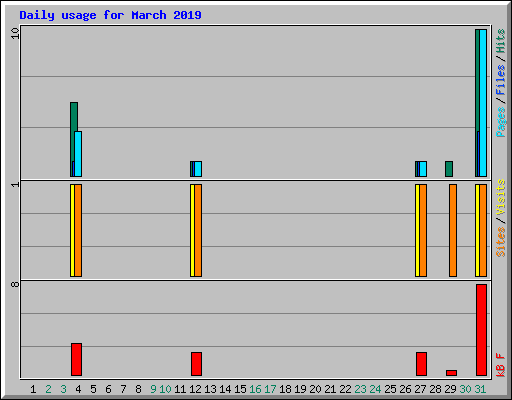This screenshot has height=400, width=512.
Task: Click day label '4' on the x-axis
Action: [78, 389]
